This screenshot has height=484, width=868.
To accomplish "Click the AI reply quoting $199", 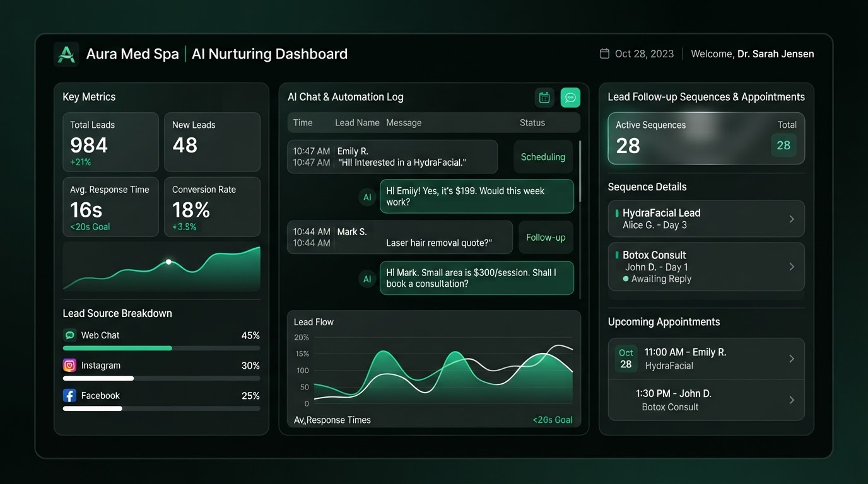I will [x=477, y=197].
